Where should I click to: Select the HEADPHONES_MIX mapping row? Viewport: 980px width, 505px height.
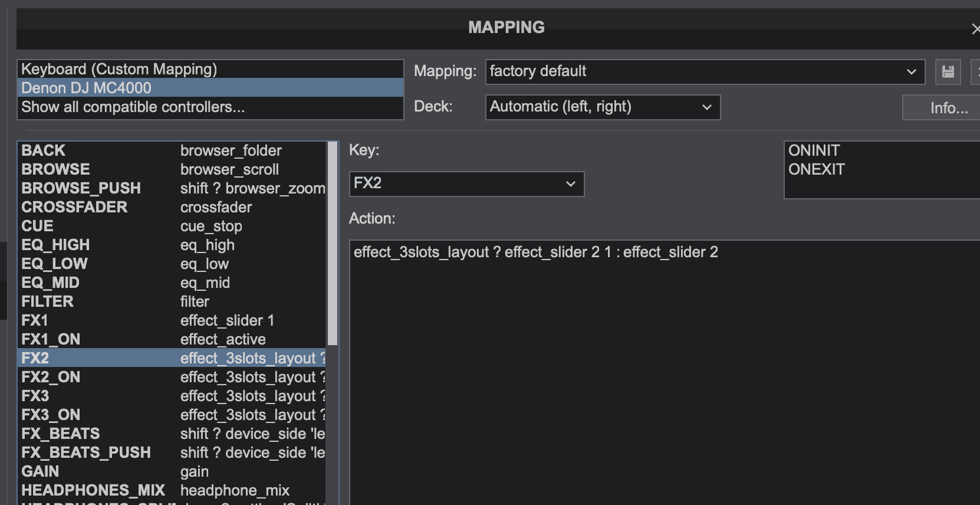click(172, 490)
